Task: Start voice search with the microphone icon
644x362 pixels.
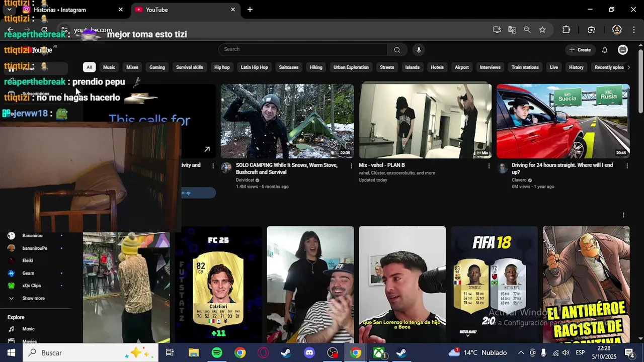Action: pos(419,50)
